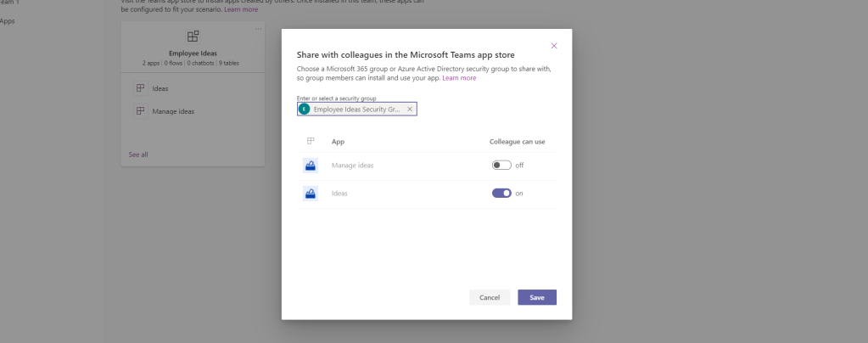Enable Colleague can use for Manage ideas

click(x=501, y=166)
